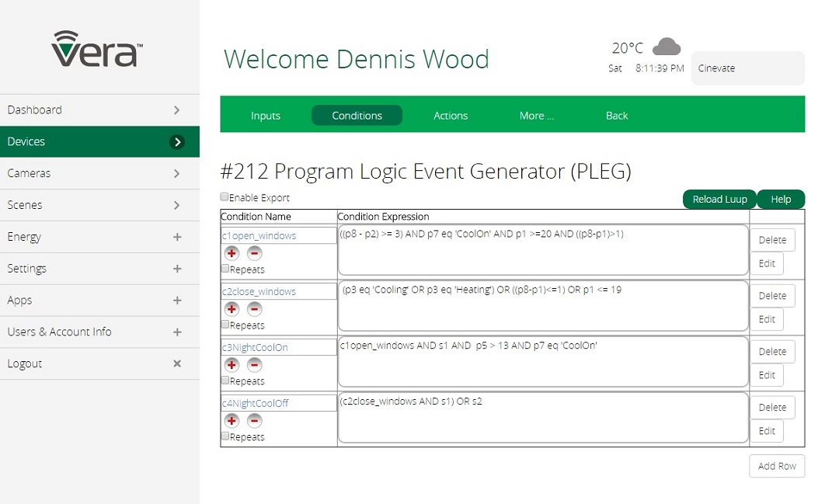Click the Reload Luup button
This screenshot has width=839, height=504.
coord(719,199)
